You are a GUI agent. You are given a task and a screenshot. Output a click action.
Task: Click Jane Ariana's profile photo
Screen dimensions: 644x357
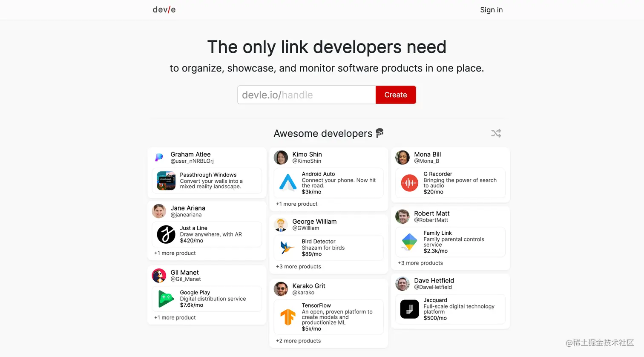(159, 211)
